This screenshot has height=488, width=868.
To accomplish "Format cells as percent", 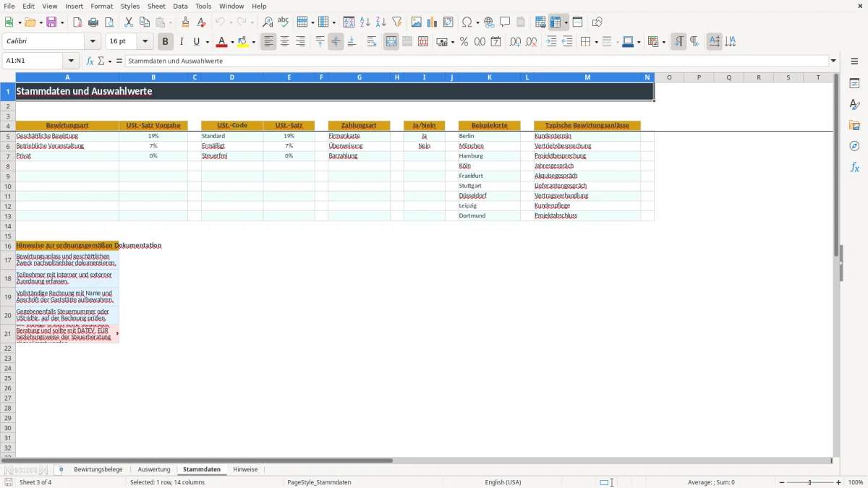I will (x=464, y=42).
